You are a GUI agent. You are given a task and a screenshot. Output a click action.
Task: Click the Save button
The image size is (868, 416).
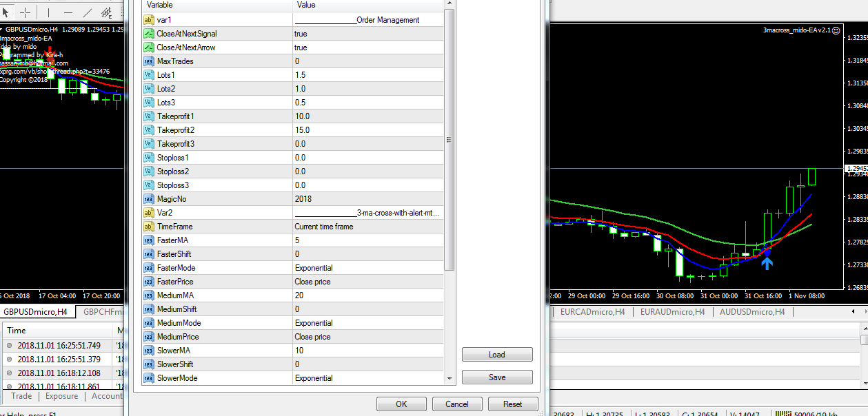(x=496, y=377)
